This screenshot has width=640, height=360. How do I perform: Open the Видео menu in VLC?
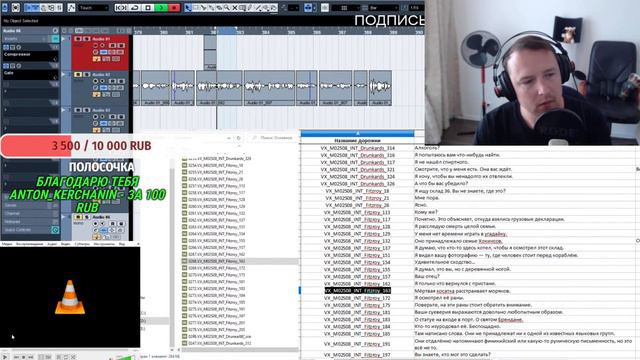(x=65, y=244)
